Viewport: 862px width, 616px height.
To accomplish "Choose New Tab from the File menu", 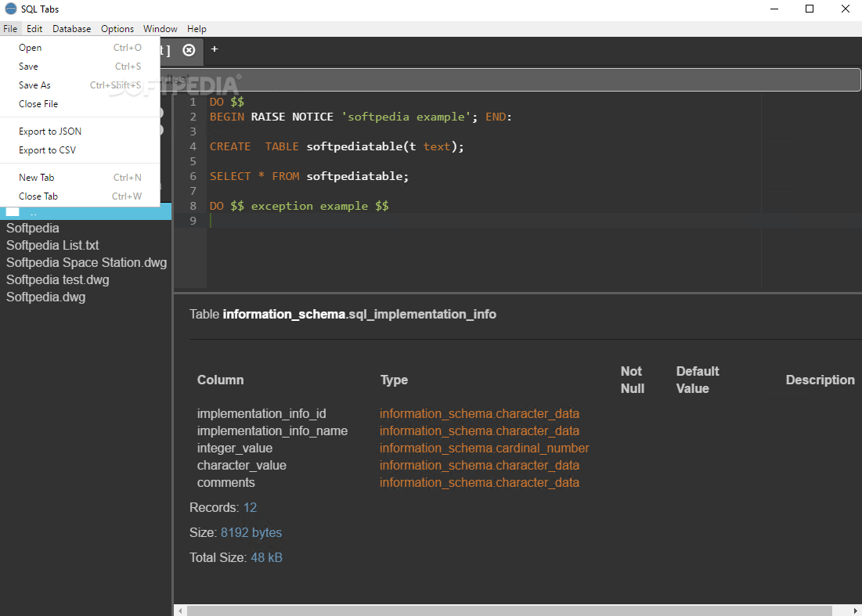I will coord(81,178).
